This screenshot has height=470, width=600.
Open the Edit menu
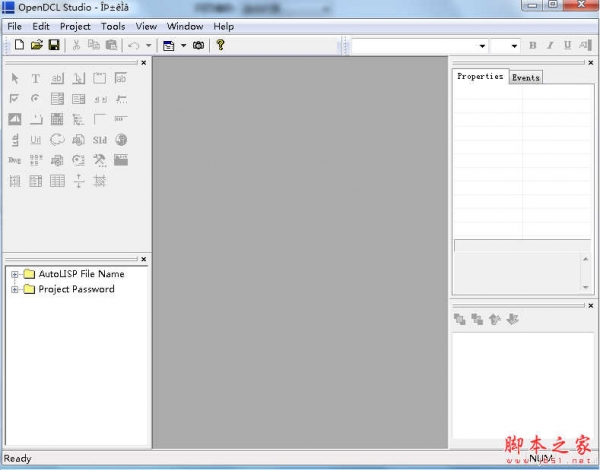(x=41, y=26)
